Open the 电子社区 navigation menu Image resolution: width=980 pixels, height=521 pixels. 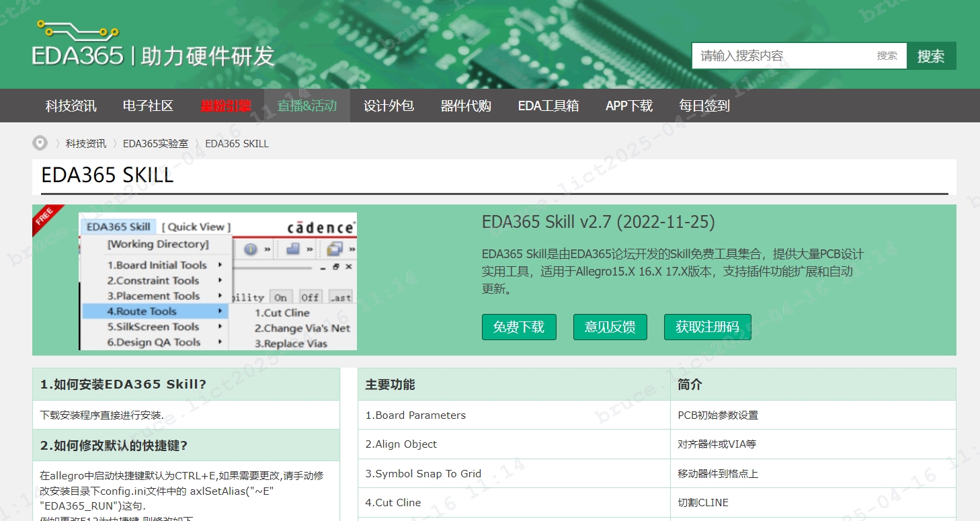pyautogui.click(x=149, y=106)
